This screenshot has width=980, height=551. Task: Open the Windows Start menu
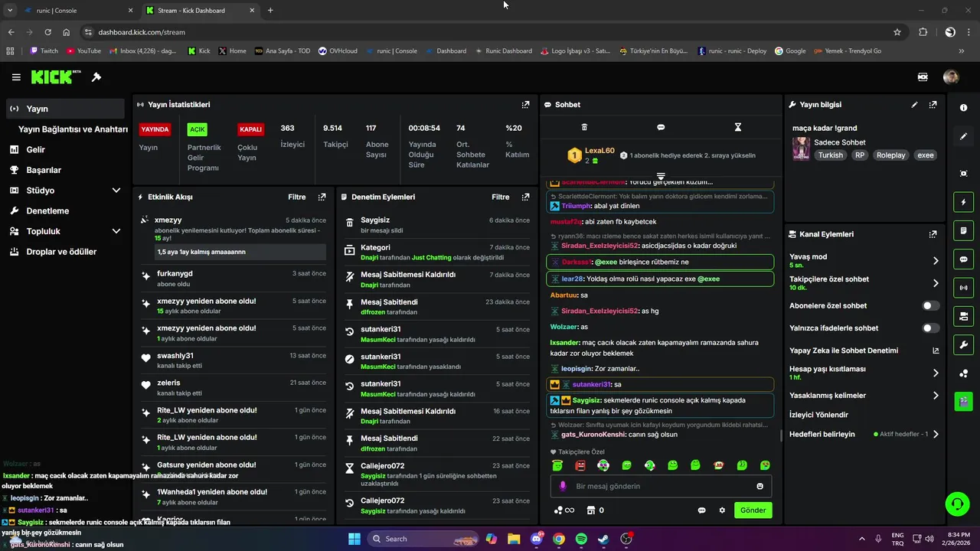coord(354,539)
